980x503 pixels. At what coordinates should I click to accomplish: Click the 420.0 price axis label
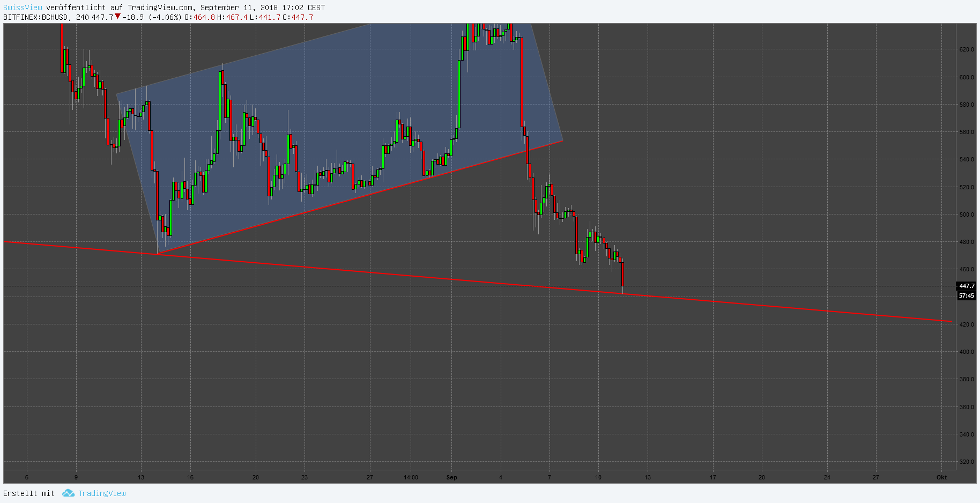coord(967,324)
